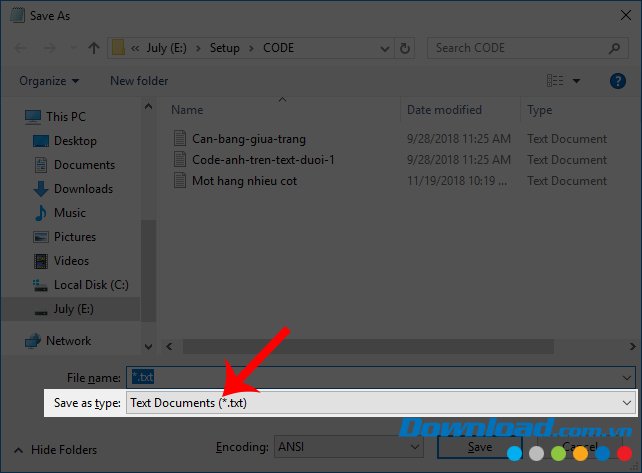Open the Encoding ANSI dropdown

[x=348, y=447]
